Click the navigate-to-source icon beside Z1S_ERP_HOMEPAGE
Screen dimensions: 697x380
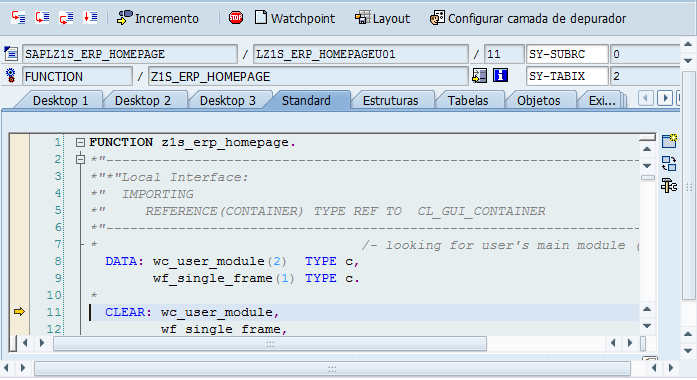click(x=479, y=76)
